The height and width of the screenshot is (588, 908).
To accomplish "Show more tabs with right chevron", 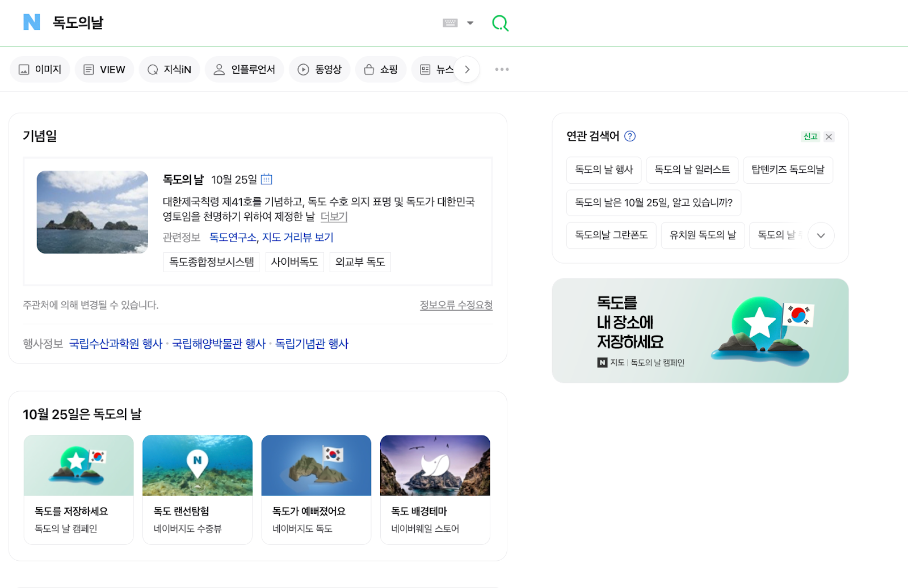I will coord(467,69).
